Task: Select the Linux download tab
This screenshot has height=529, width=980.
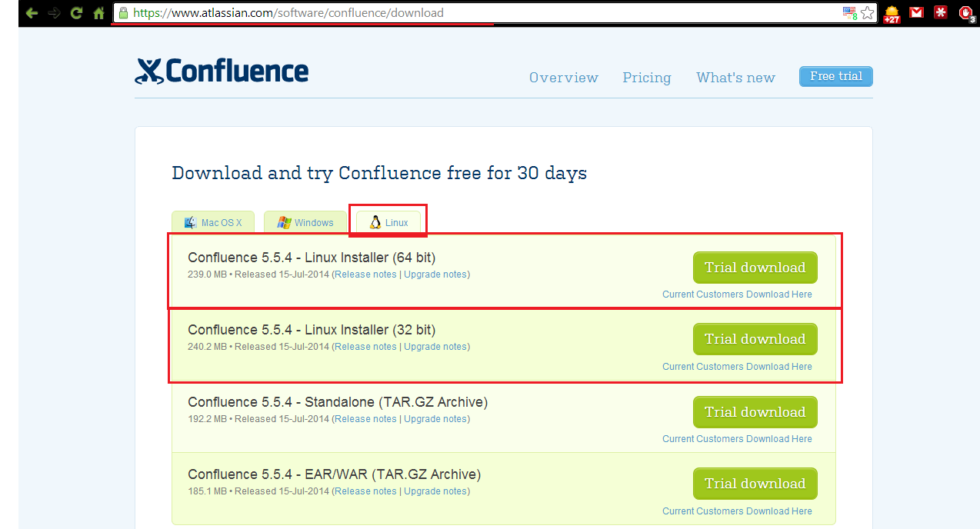Action: [388, 223]
